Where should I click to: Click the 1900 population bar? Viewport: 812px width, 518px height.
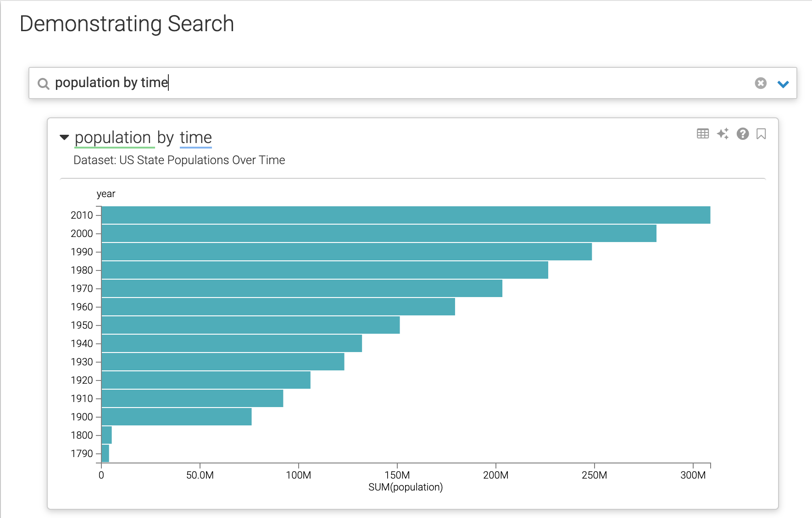tap(176, 417)
